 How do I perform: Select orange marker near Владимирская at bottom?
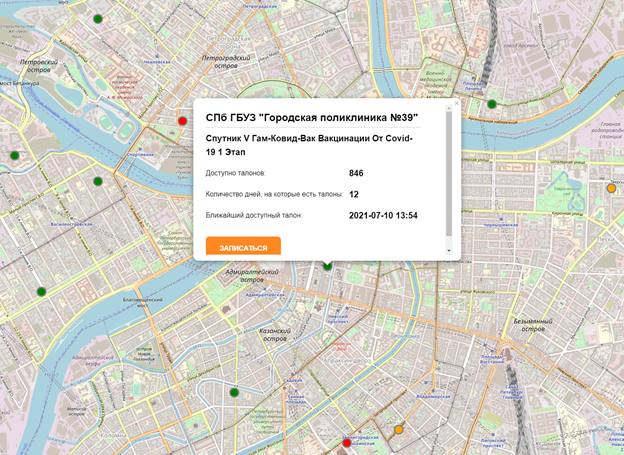pos(398,430)
